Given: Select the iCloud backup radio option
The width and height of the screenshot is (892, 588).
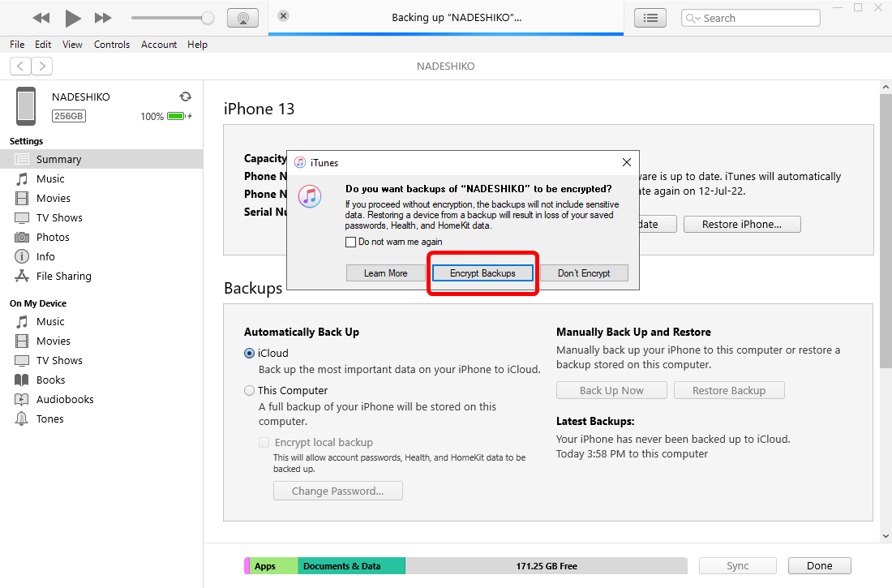Looking at the screenshot, I should pyautogui.click(x=250, y=354).
